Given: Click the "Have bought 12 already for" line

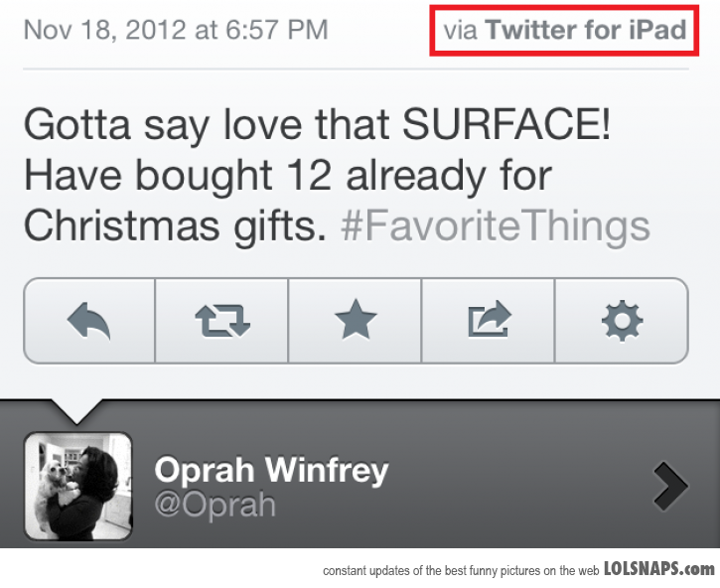Looking at the screenshot, I should pyautogui.click(x=287, y=176).
